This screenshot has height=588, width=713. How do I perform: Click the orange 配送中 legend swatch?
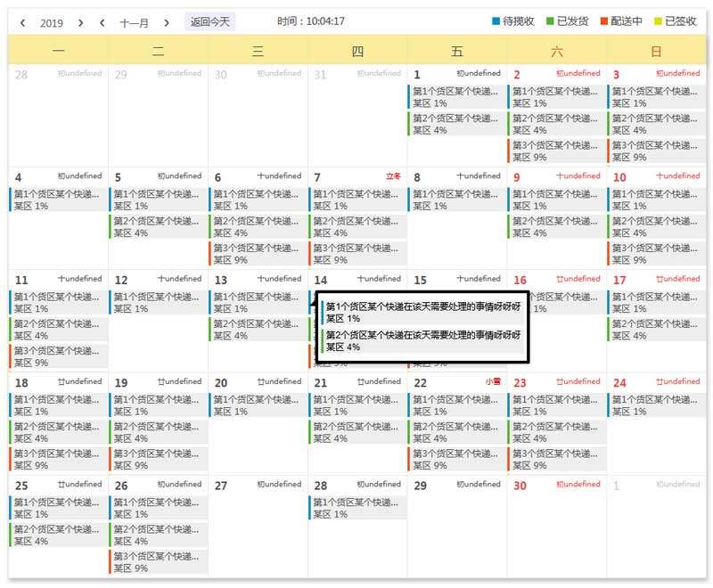(x=603, y=21)
